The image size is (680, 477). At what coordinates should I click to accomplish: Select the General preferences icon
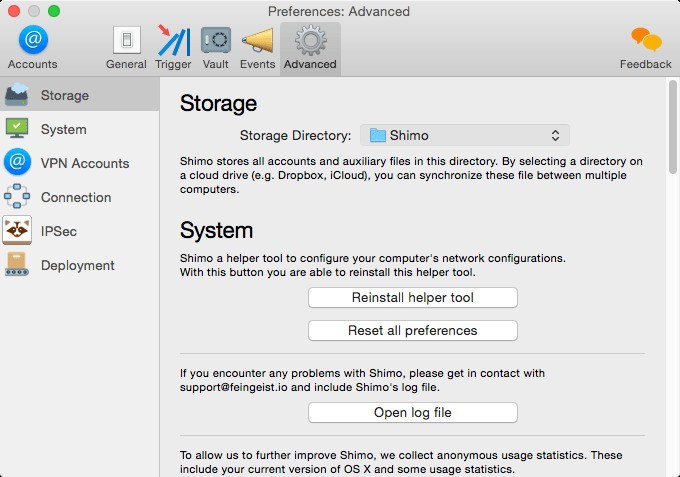pyautogui.click(x=126, y=41)
